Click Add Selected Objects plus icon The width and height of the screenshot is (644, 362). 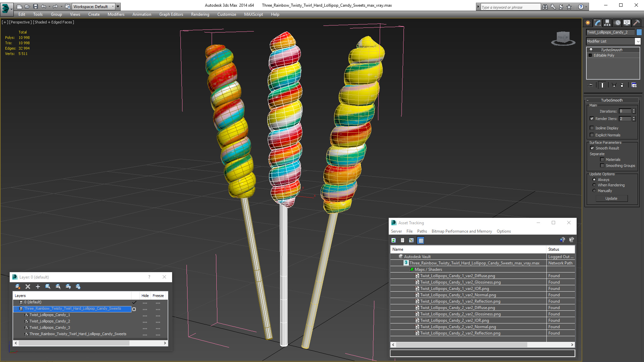(38, 287)
